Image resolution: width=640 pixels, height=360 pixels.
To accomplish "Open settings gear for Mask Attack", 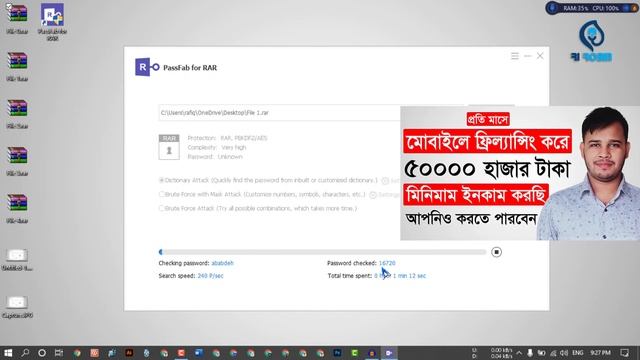I will tap(373, 195).
